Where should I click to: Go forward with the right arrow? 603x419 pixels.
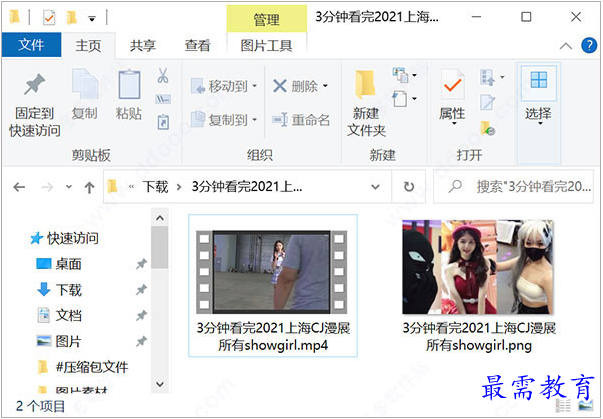[47, 187]
